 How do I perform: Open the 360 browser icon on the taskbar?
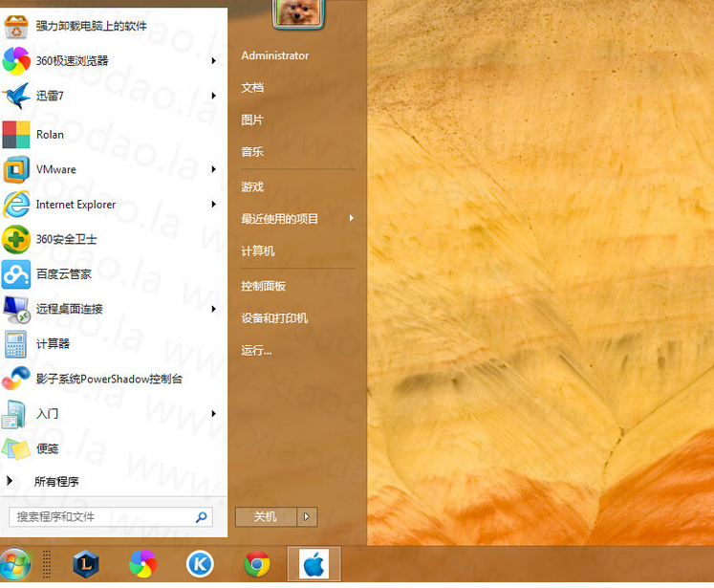click(143, 564)
